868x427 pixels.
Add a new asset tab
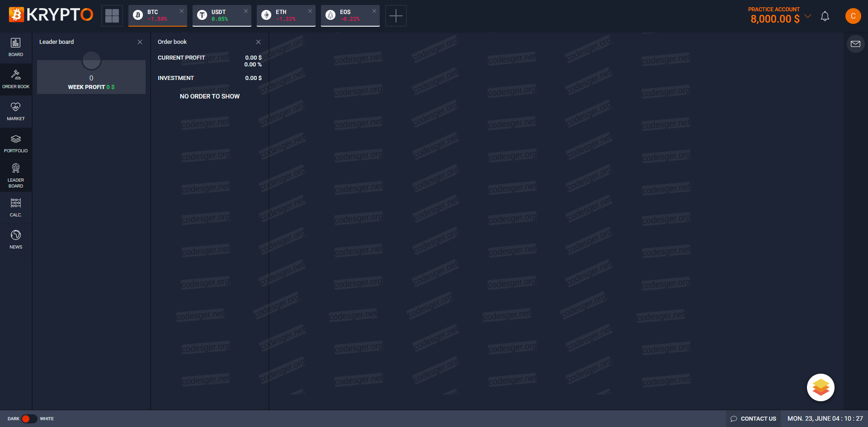point(396,16)
